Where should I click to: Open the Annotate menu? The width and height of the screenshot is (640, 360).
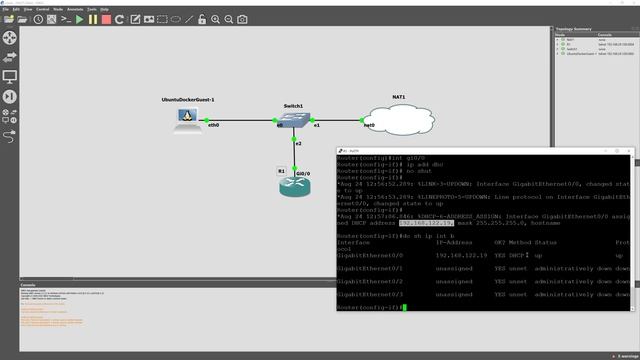click(x=75, y=9)
